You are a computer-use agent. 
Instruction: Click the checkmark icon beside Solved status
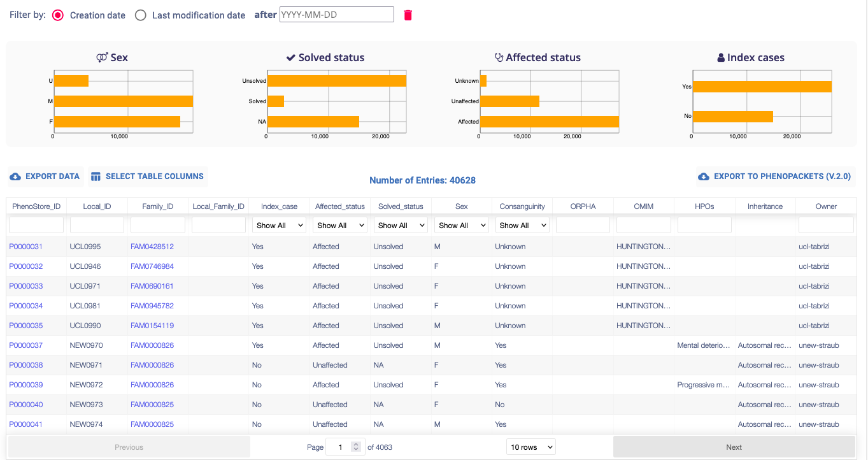(291, 57)
